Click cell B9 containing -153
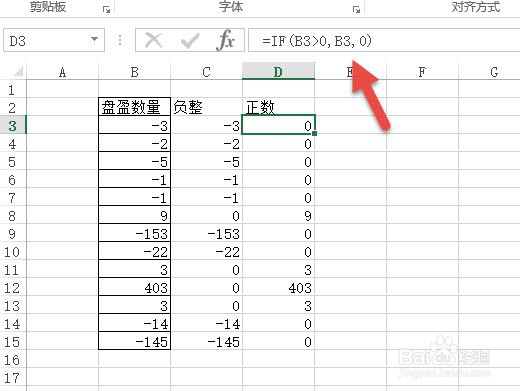520x391 pixels. [x=134, y=233]
